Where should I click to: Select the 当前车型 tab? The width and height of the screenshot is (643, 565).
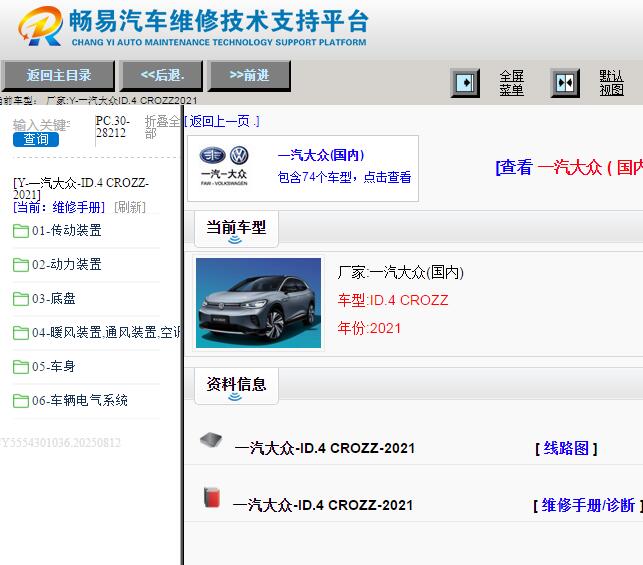click(236, 229)
